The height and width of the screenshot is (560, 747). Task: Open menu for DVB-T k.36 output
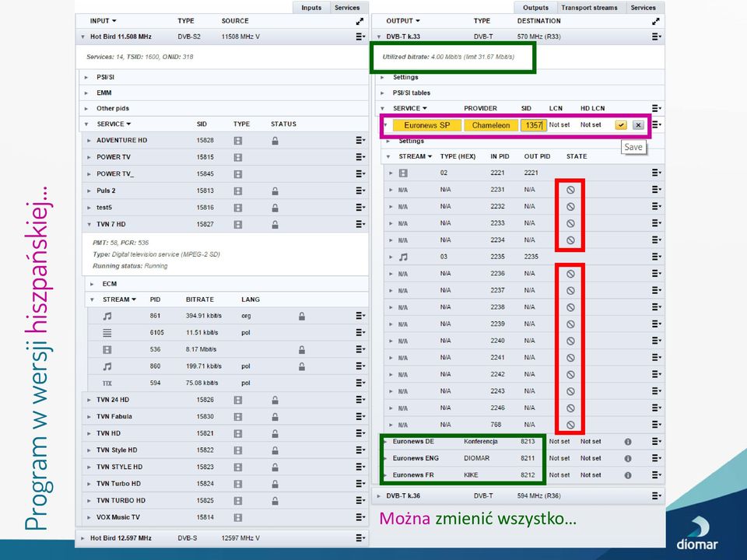click(656, 495)
